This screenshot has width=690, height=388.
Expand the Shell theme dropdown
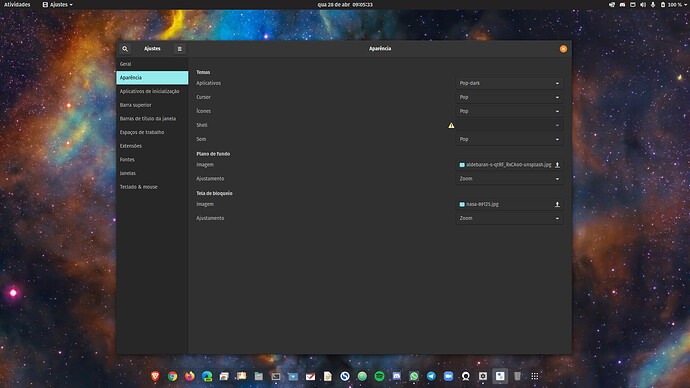coord(509,125)
